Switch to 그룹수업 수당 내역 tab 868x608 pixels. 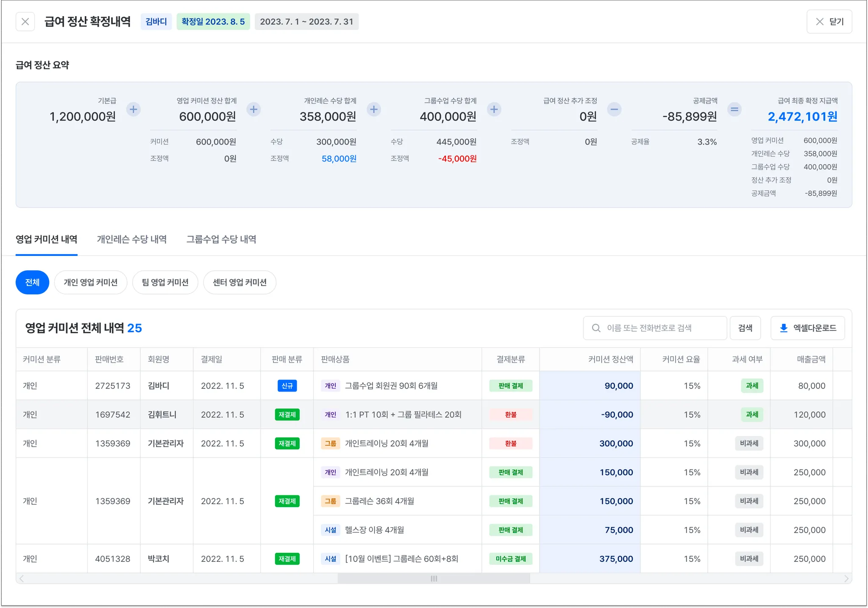[x=221, y=239]
